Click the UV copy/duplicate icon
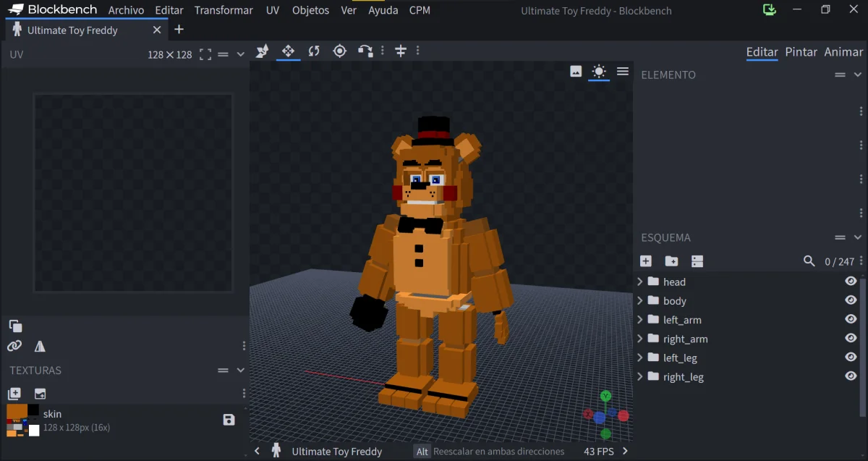The width and height of the screenshot is (868, 461). (x=15, y=326)
